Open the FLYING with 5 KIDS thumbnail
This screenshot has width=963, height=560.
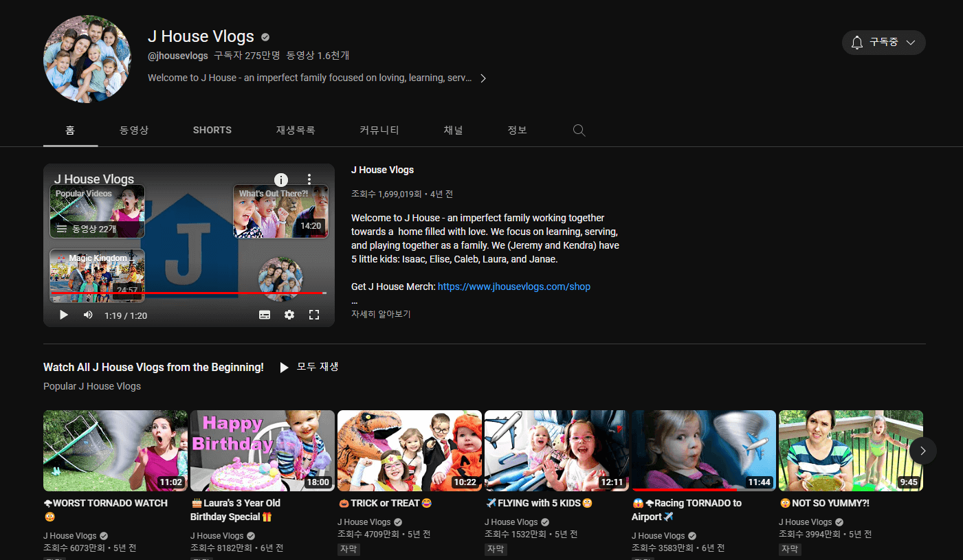point(557,451)
